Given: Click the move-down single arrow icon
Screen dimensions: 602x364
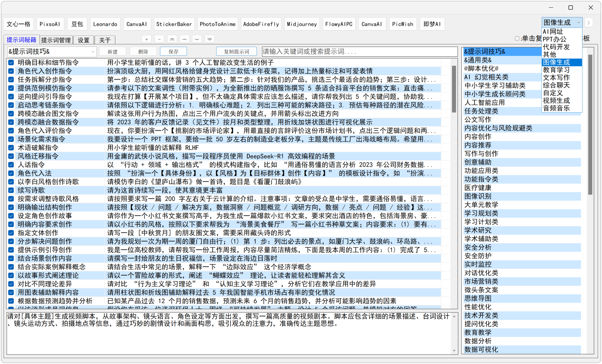Looking at the screenshot, I should [197, 39].
